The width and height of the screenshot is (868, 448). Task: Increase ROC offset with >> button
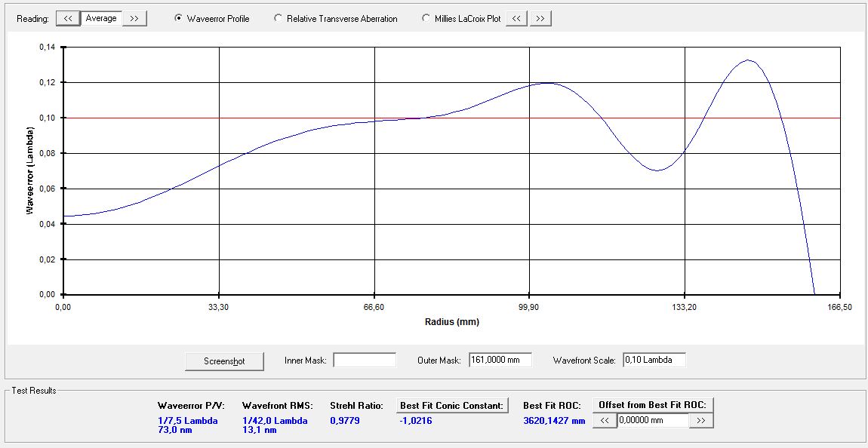point(701,420)
